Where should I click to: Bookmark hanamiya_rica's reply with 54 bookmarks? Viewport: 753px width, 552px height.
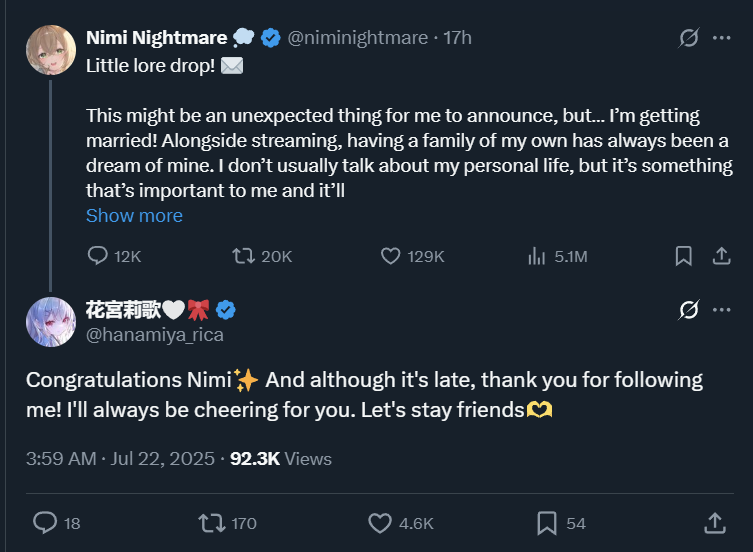point(547,522)
